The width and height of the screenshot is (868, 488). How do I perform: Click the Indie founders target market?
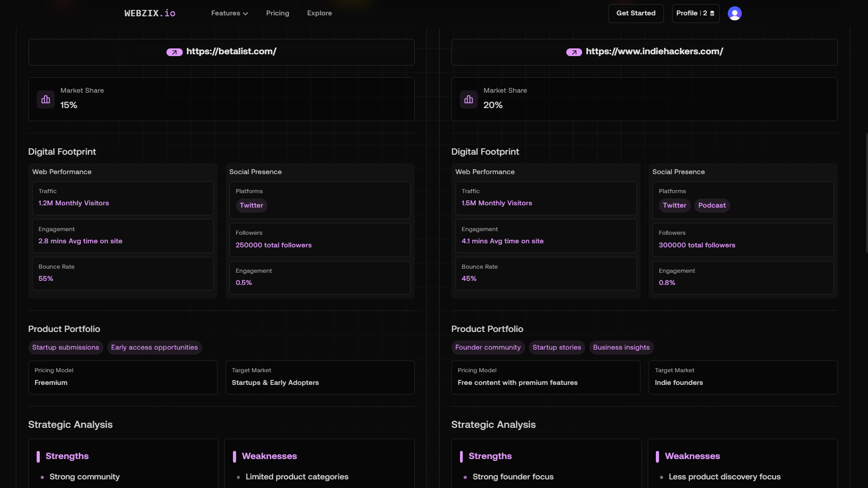743,377
